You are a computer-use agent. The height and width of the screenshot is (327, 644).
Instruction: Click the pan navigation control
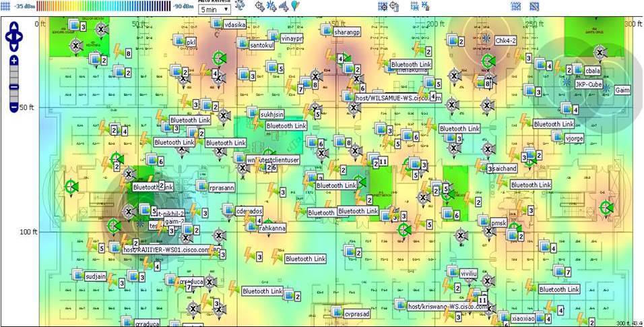14,36
